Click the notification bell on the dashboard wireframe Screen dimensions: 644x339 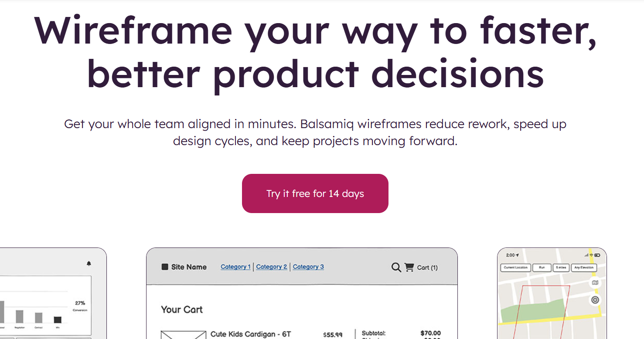(x=89, y=264)
